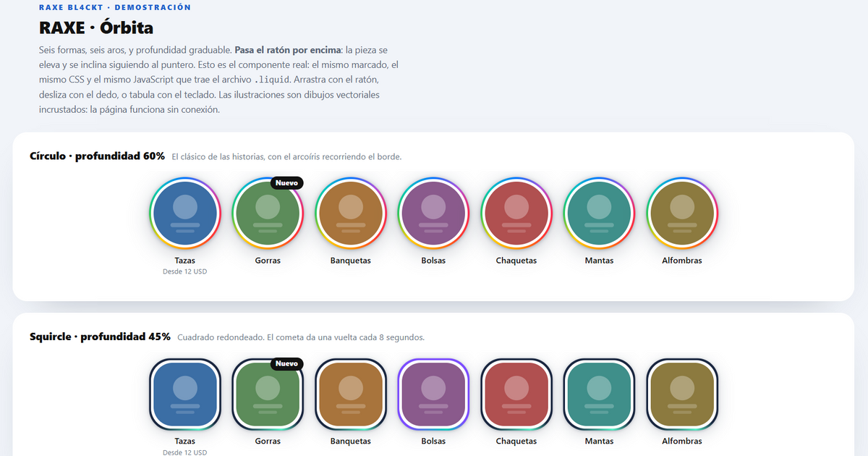Image resolution: width=868 pixels, height=456 pixels.
Task: Open the Tazas circle thumbnail
Action: click(185, 213)
